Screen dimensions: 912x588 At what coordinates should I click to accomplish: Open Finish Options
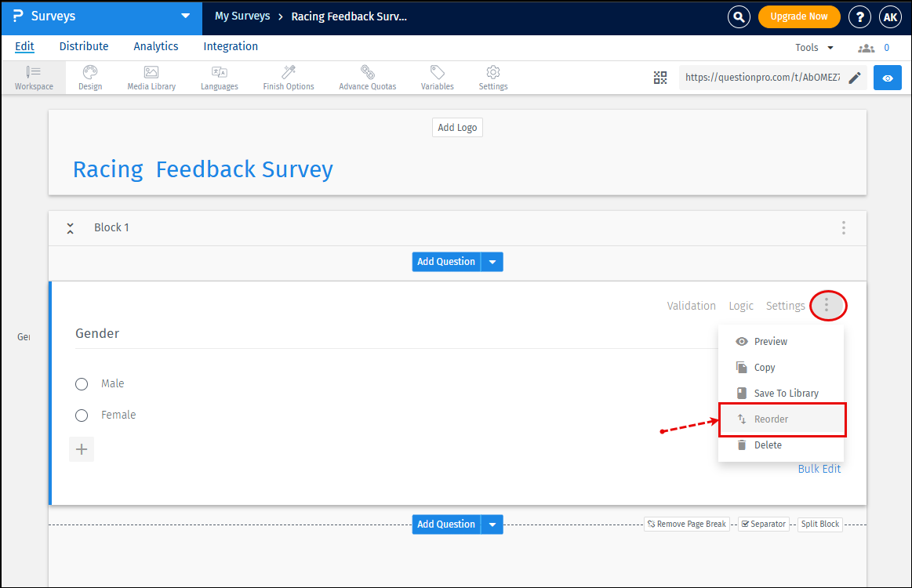(x=288, y=77)
